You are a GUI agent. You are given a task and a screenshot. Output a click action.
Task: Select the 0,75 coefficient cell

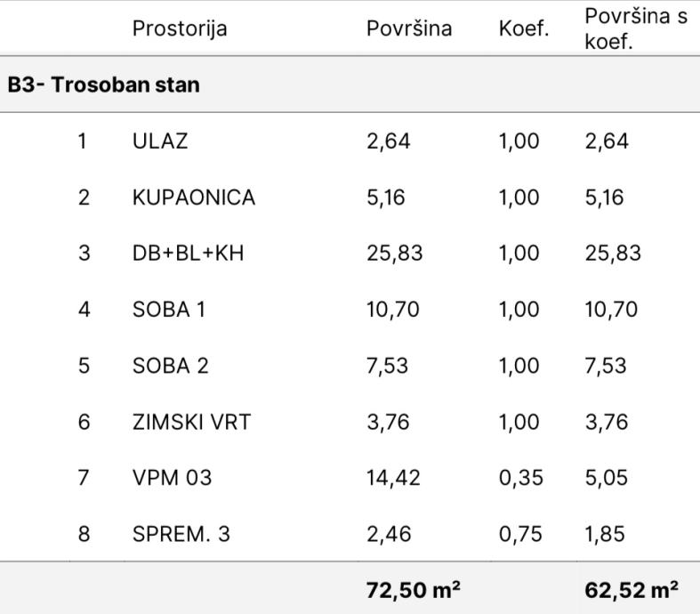click(x=519, y=534)
